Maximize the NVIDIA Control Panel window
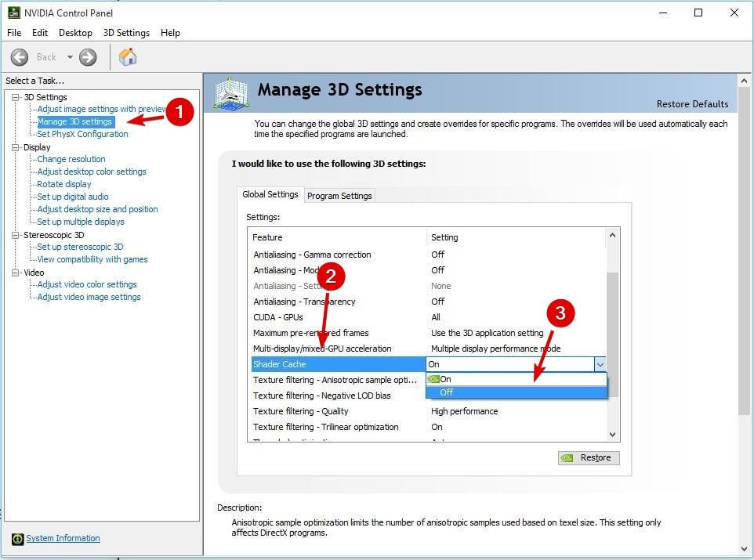The width and height of the screenshot is (754, 560). coord(698,13)
